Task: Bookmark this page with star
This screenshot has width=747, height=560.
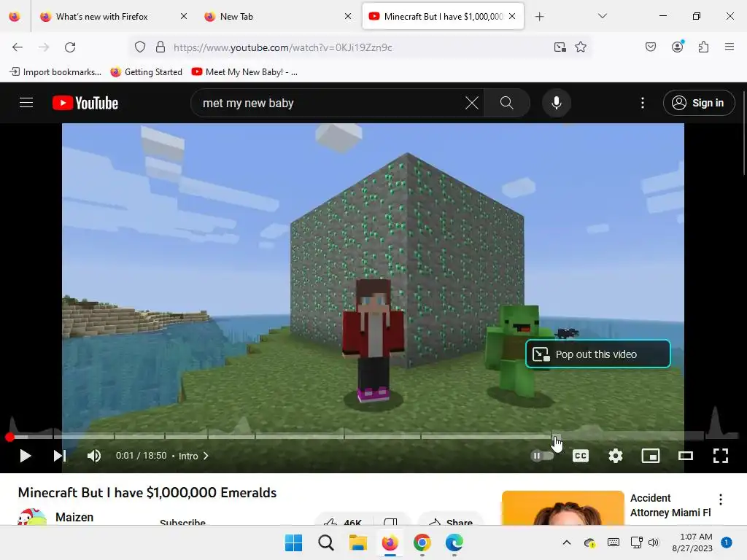Action: click(580, 47)
